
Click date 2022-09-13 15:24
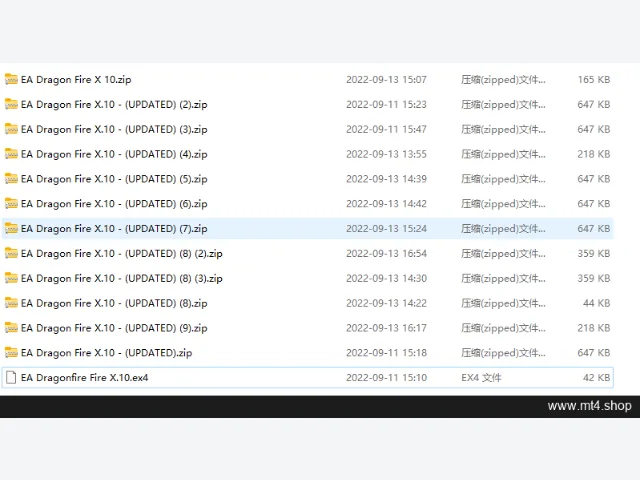coord(386,229)
